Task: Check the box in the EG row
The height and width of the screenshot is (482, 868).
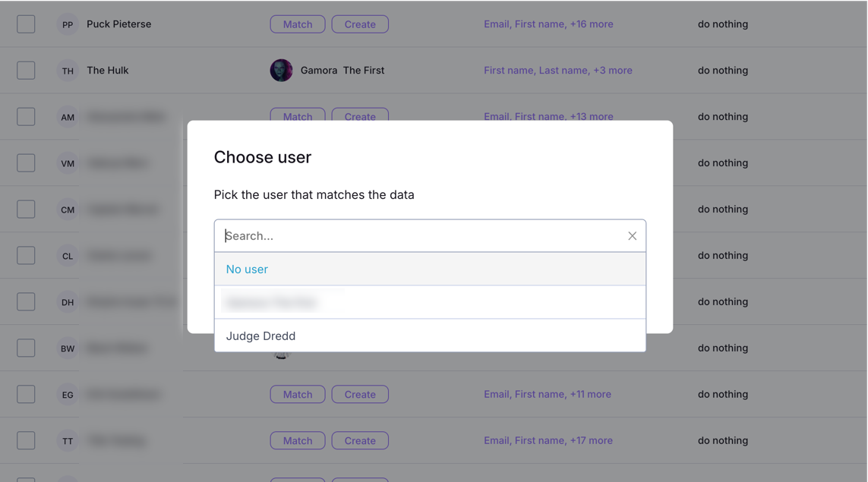Action: pos(26,395)
